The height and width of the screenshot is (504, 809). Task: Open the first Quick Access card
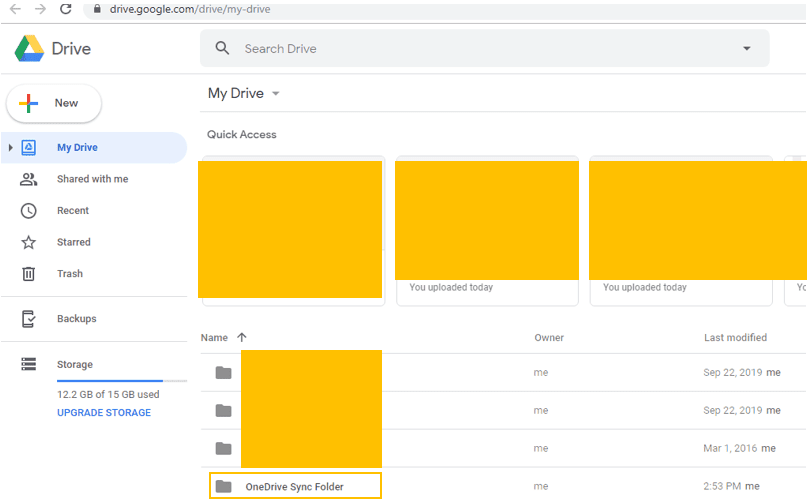tap(293, 231)
